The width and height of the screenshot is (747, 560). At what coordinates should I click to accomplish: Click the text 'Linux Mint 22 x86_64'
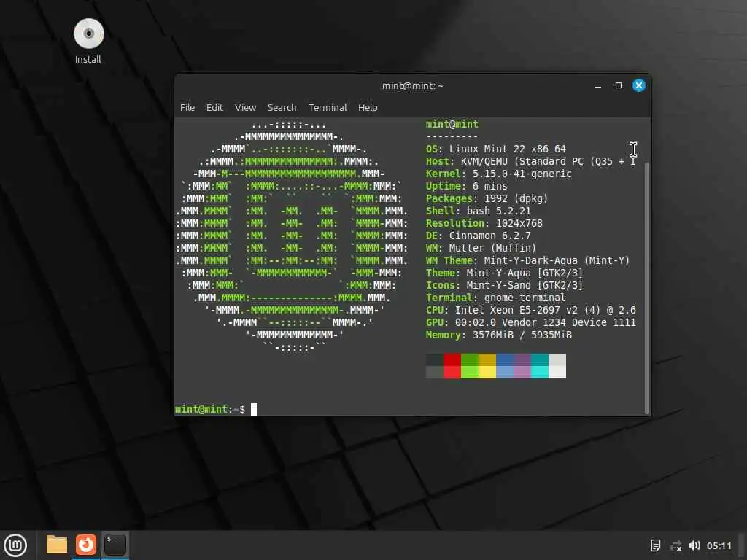[x=508, y=149]
